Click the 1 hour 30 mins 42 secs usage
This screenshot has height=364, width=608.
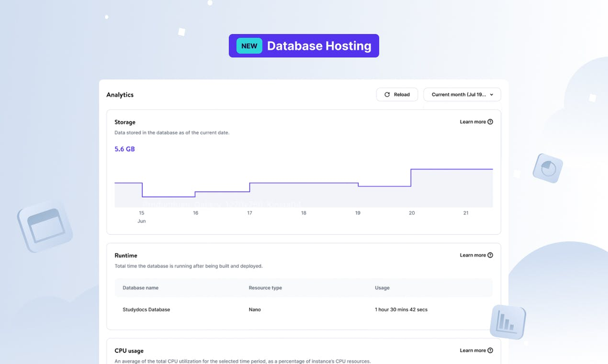(401, 309)
